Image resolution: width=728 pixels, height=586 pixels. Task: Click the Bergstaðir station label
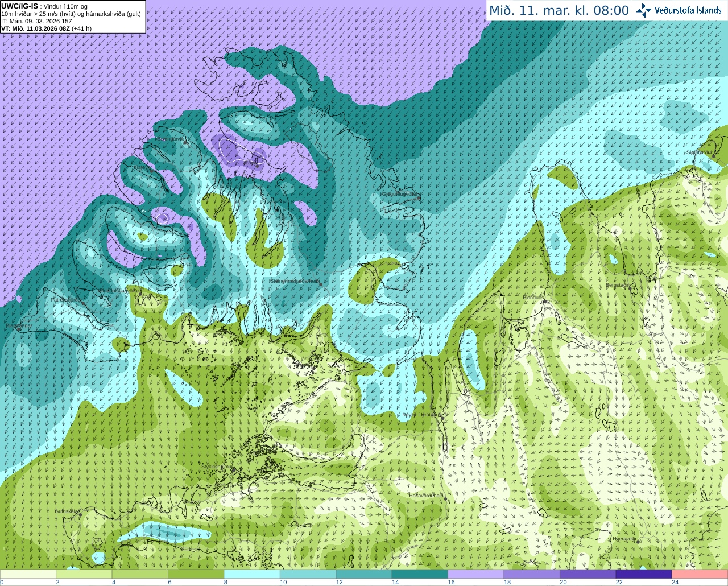click(618, 286)
